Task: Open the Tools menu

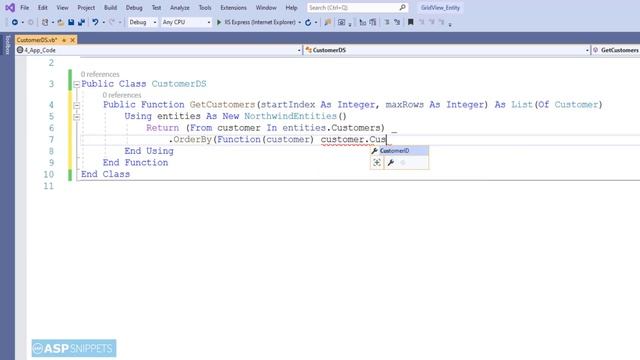Action: coord(205,8)
